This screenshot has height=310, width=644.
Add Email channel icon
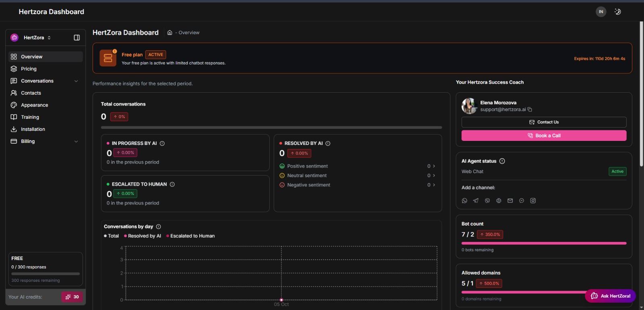(510, 200)
